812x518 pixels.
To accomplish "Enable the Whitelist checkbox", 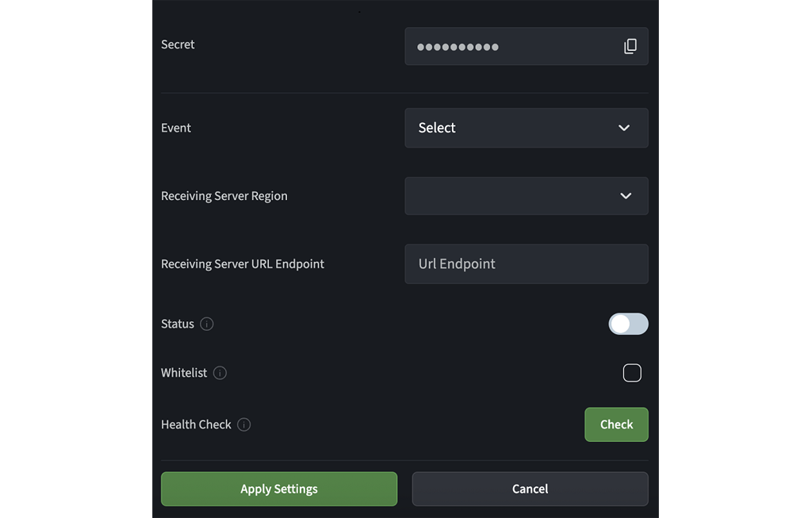I will point(632,372).
